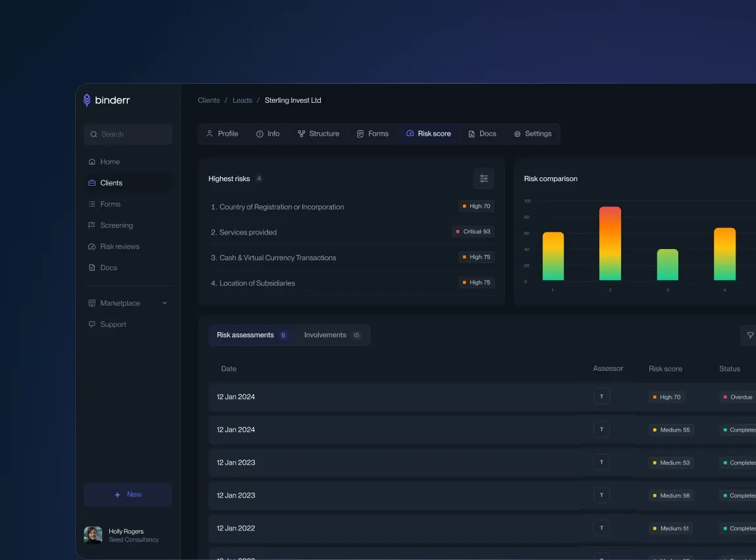Click the tallest red bar in Risk comparison
Screen dimensions: 756x560
point(610,242)
